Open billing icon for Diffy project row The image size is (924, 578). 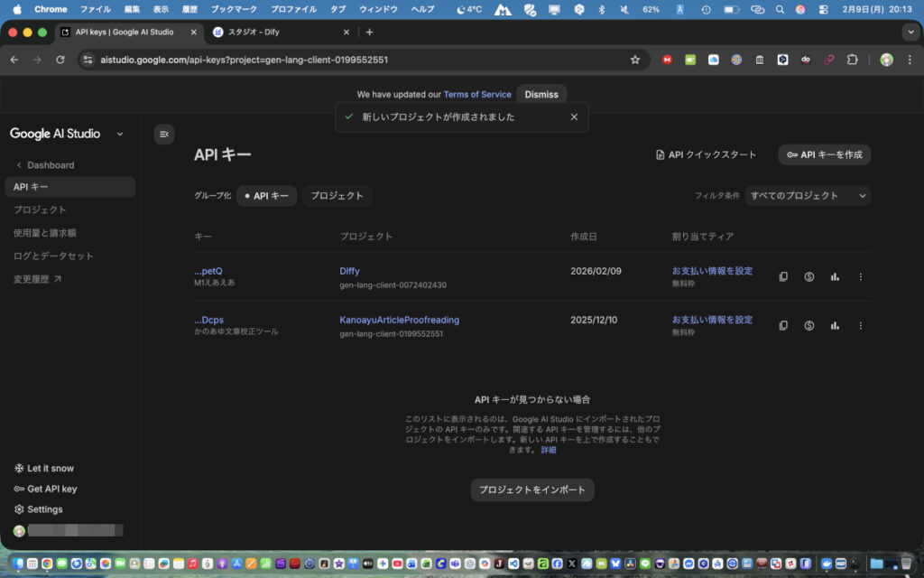tap(809, 276)
